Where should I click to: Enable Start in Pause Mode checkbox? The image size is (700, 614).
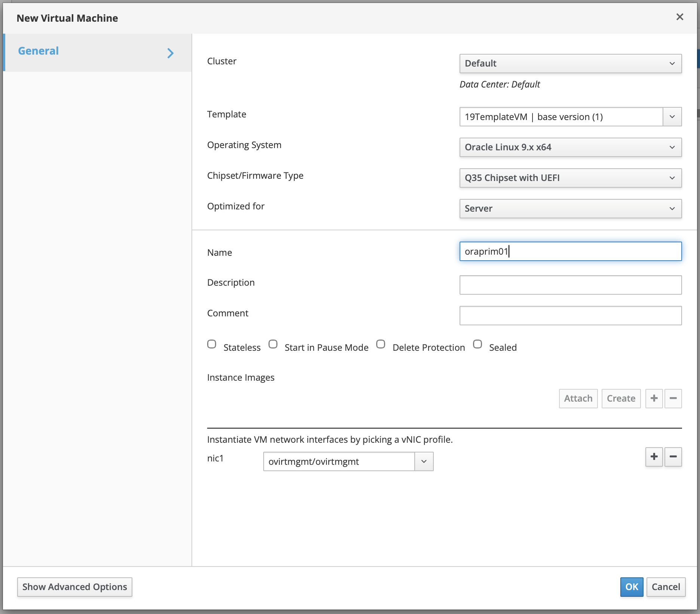point(273,344)
